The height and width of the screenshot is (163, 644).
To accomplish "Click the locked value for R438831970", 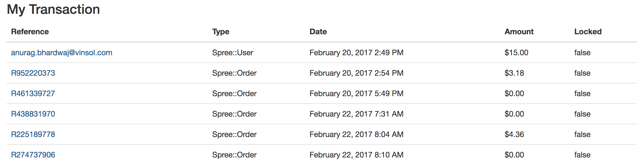I will 582,114.
